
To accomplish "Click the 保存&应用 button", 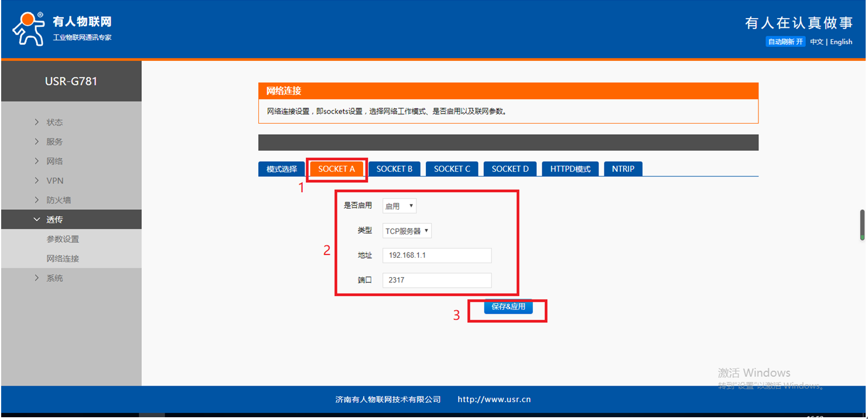I will tap(508, 307).
